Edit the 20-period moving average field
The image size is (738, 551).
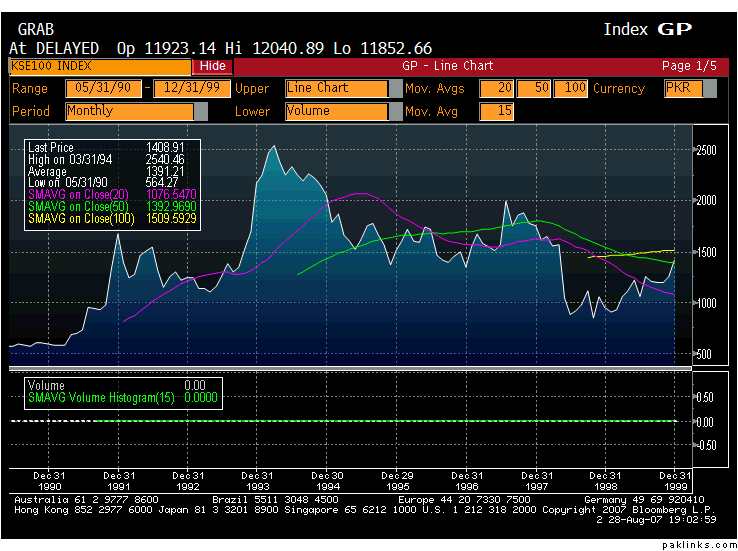(x=496, y=88)
